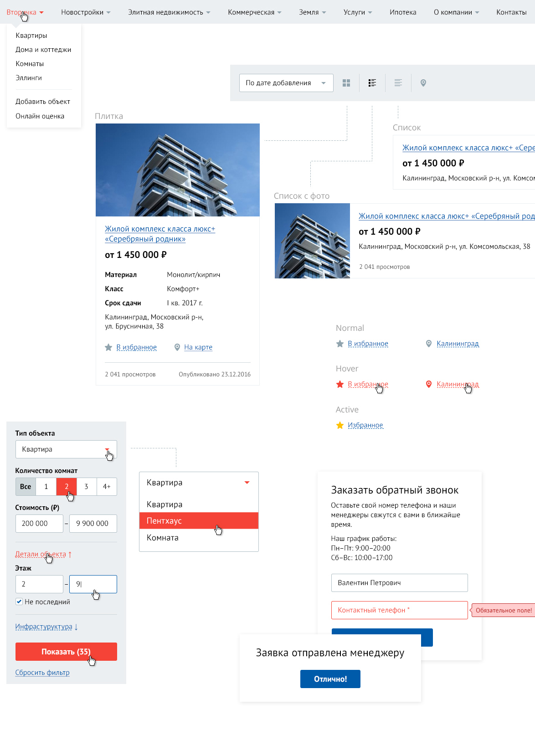Click В избранное link in Hover row
This screenshot has width=535, height=756.
point(368,384)
